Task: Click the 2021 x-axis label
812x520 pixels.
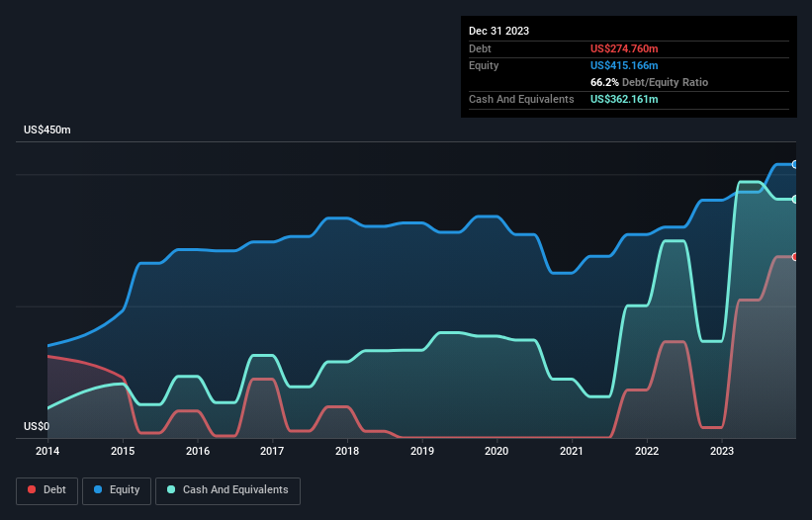Action: (x=572, y=451)
